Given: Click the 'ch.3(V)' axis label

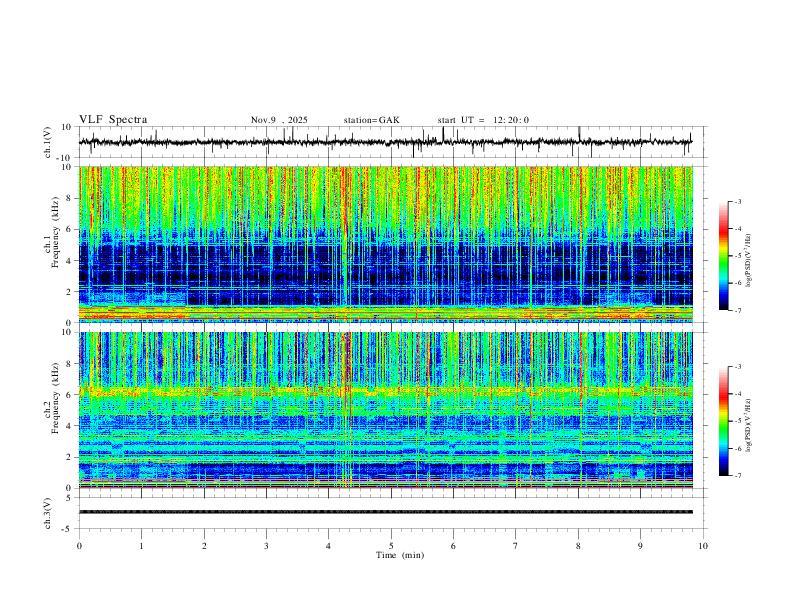Looking at the screenshot, I should (48, 513).
